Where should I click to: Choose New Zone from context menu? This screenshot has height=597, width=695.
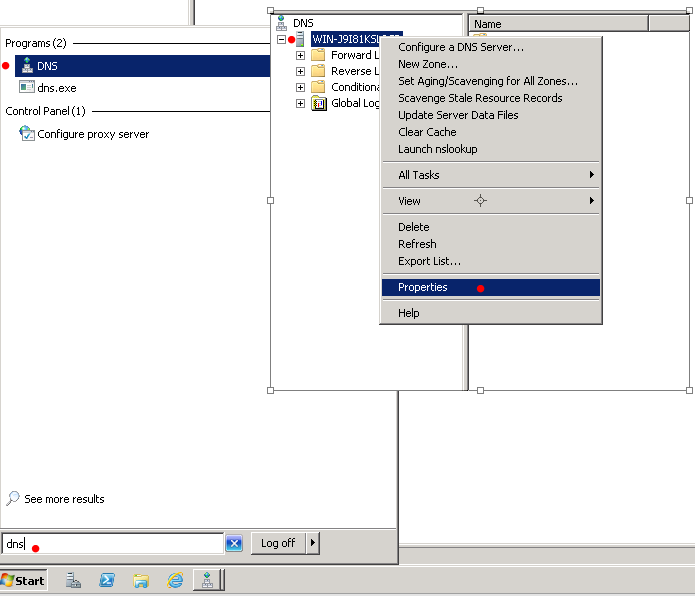click(491, 64)
